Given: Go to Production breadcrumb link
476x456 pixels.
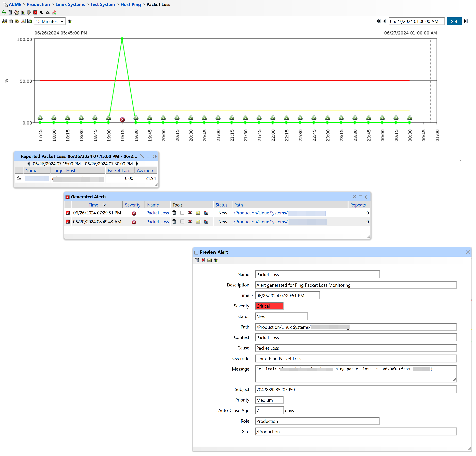Looking at the screenshot, I should [39, 4].
